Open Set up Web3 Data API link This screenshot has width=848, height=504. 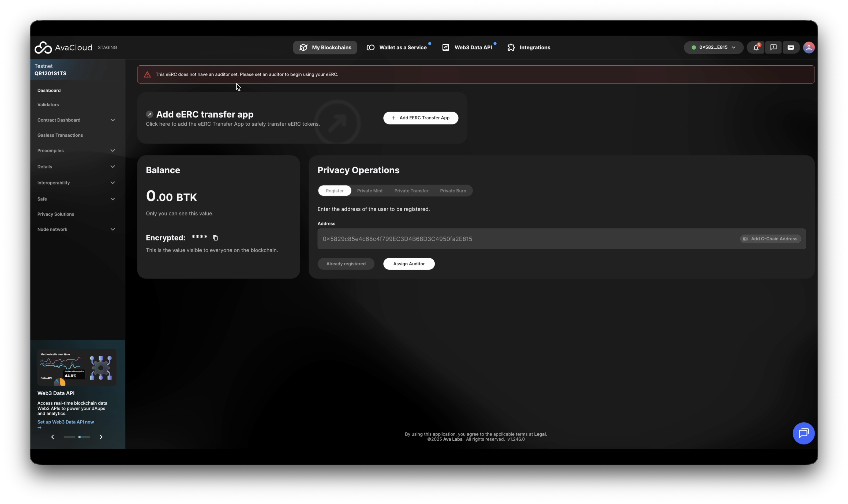click(x=66, y=422)
